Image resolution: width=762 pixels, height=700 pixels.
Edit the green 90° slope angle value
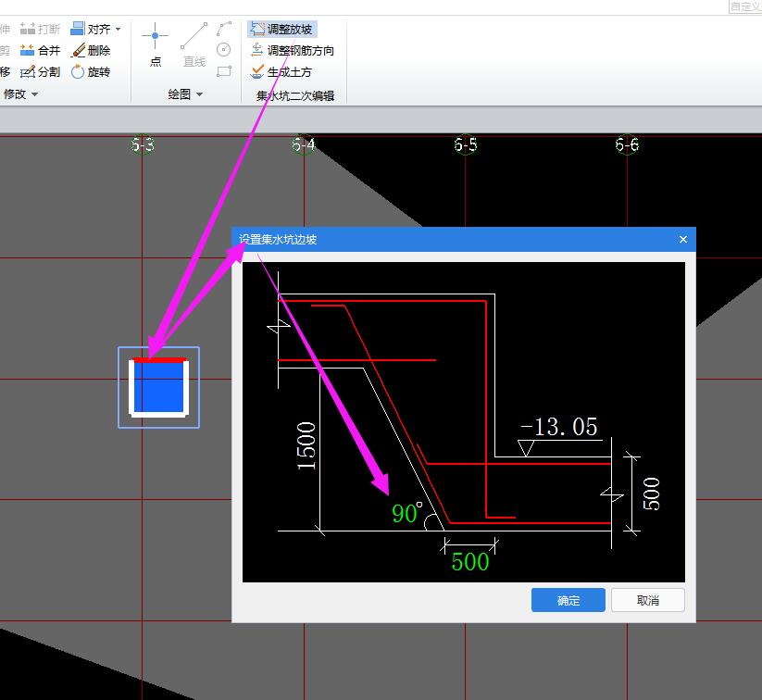tap(406, 513)
